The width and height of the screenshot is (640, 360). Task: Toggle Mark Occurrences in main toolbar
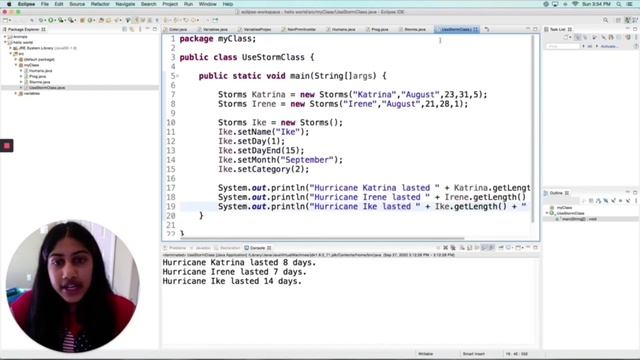(x=135, y=20)
